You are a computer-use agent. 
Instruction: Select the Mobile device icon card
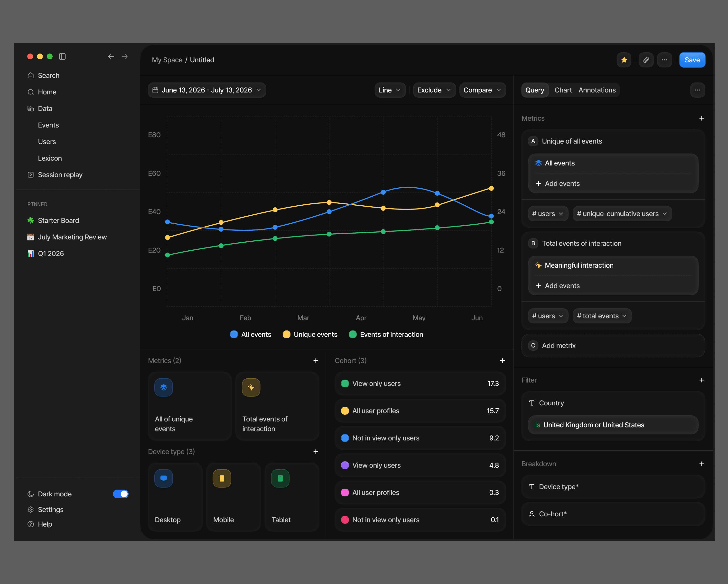pos(233,497)
